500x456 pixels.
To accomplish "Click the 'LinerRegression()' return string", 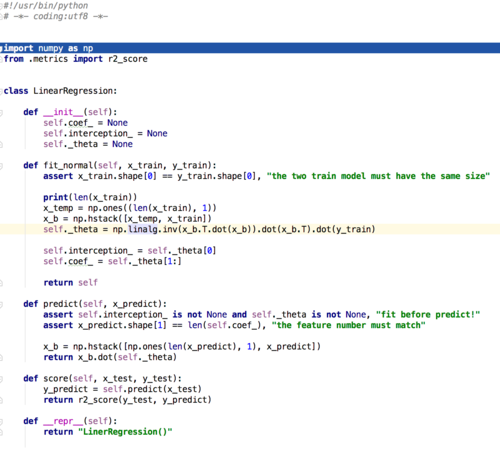I will pyautogui.click(x=125, y=432).
